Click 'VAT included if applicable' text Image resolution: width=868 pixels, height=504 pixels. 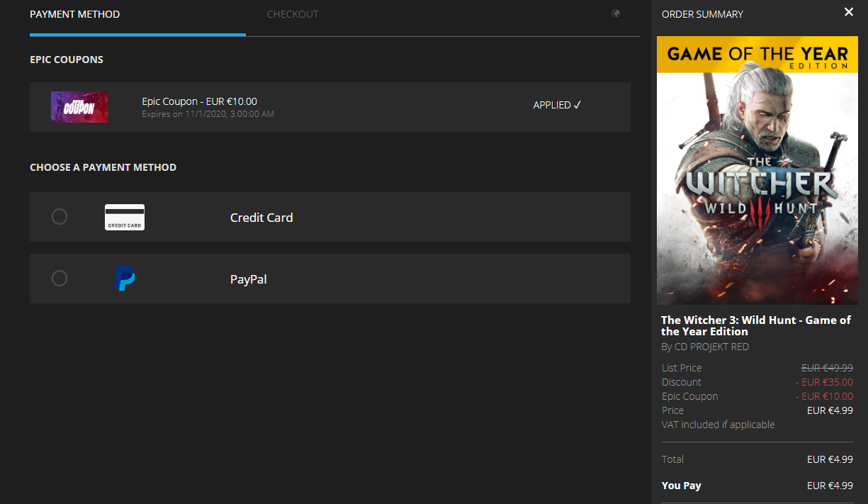coord(718,425)
